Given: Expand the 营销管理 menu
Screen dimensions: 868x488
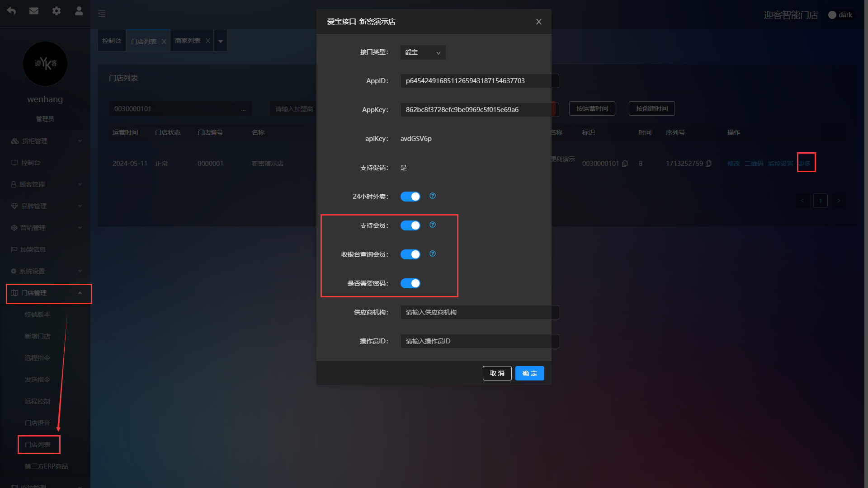Looking at the screenshot, I should pyautogui.click(x=45, y=228).
